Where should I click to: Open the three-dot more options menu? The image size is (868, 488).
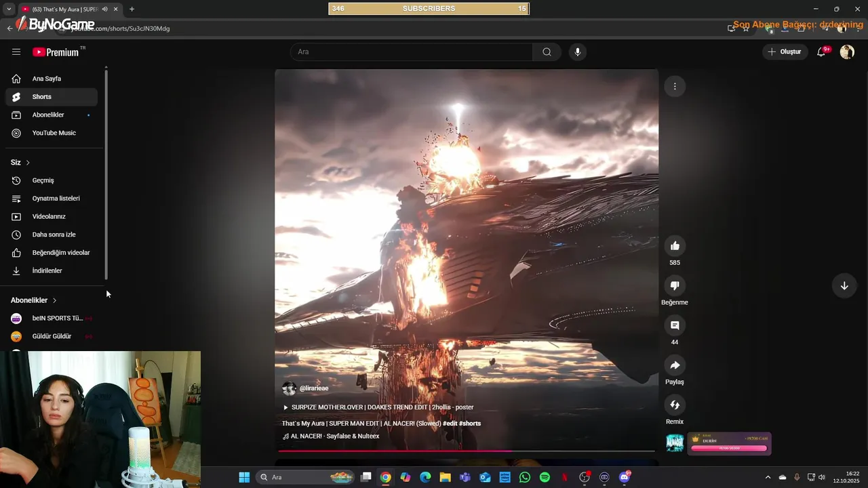tap(675, 86)
